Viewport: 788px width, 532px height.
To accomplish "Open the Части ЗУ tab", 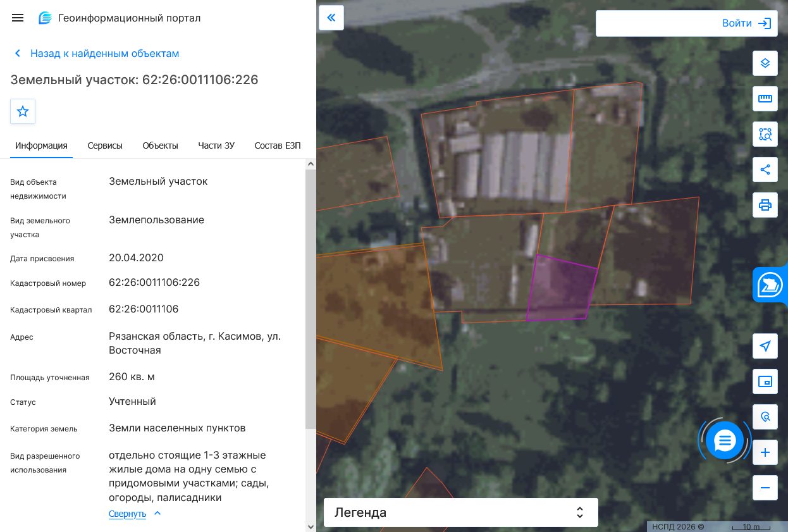I will [x=216, y=145].
